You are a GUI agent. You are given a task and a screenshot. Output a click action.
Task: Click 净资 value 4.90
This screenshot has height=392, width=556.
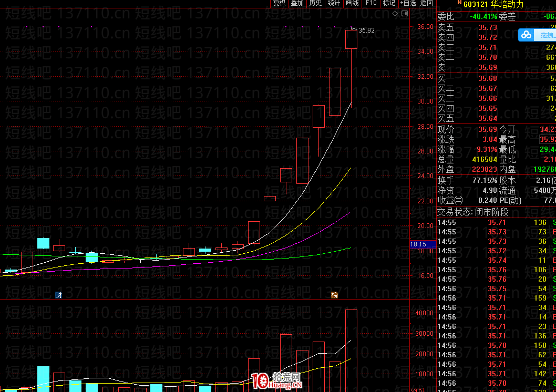click(490, 190)
